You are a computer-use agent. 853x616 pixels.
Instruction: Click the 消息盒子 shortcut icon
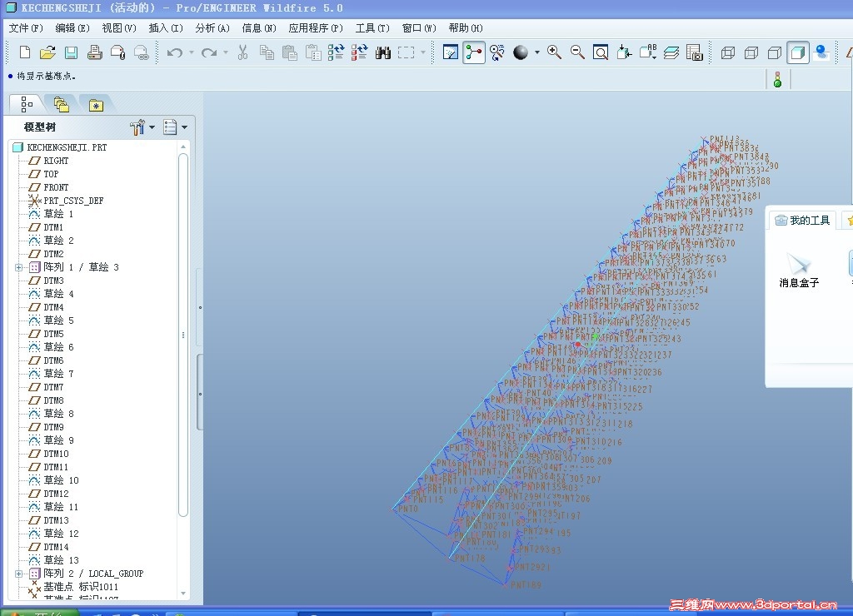[799, 270]
